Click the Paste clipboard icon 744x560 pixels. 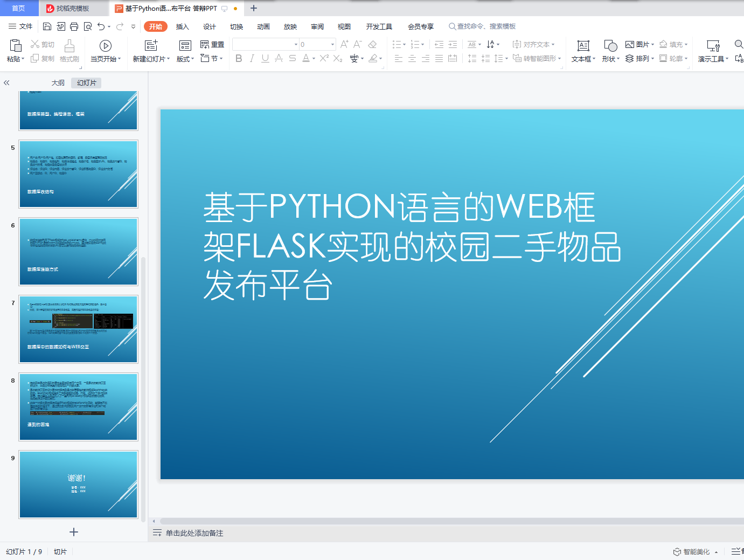[x=16, y=45]
